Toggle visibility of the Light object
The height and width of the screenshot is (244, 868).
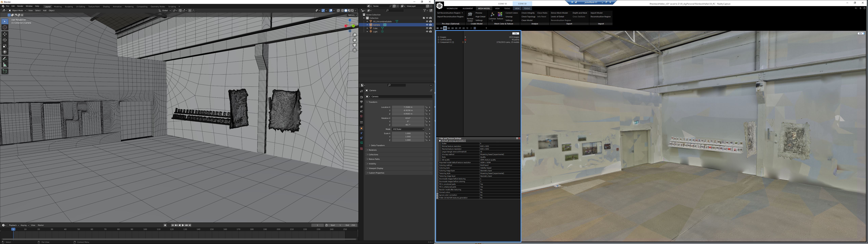[x=427, y=32]
